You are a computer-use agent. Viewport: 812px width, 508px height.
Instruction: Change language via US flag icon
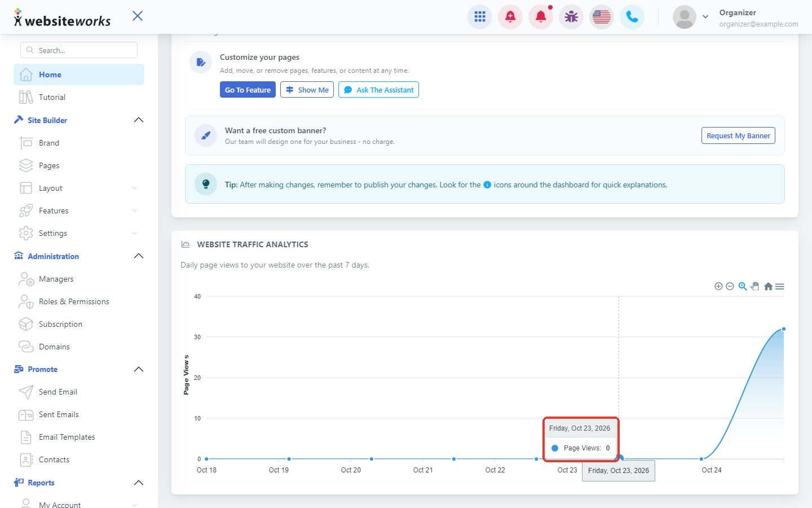click(602, 17)
